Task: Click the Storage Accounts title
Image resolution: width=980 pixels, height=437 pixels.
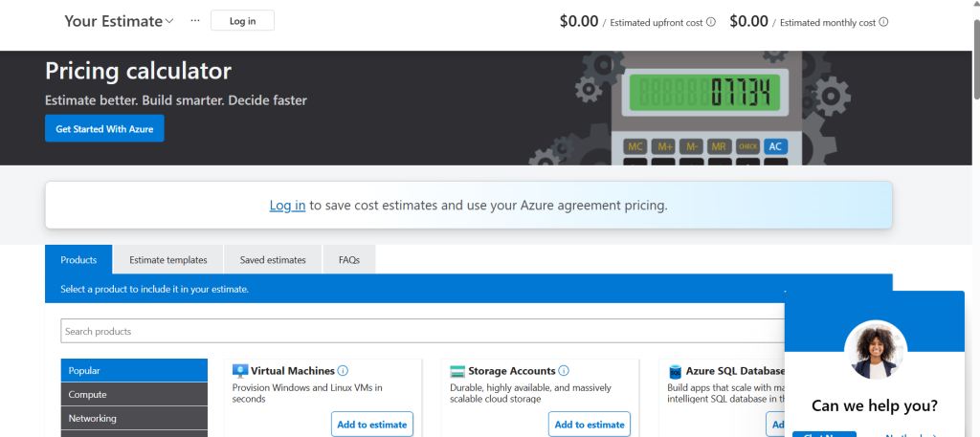Action: pyautogui.click(x=512, y=371)
